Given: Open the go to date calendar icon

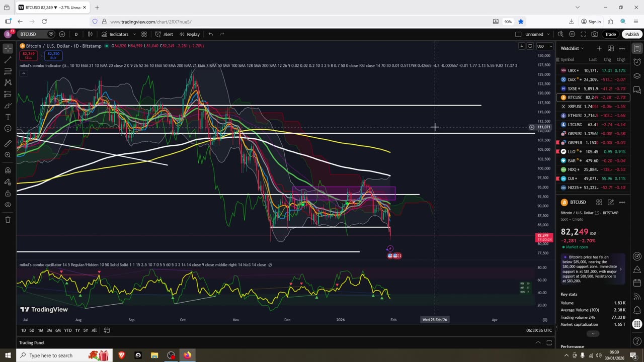Looking at the screenshot, I should pos(107,330).
